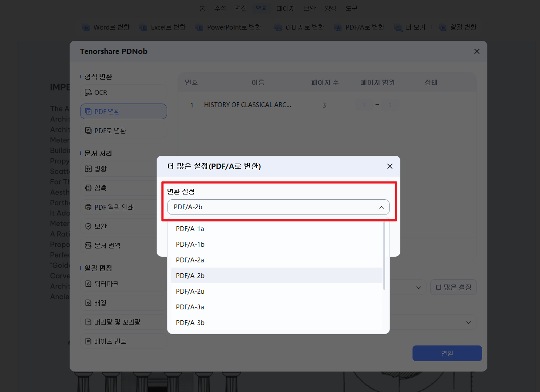Click the PDF 변환 sidebar icon
The height and width of the screenshot is (392, 540).
tap(88, 111)
